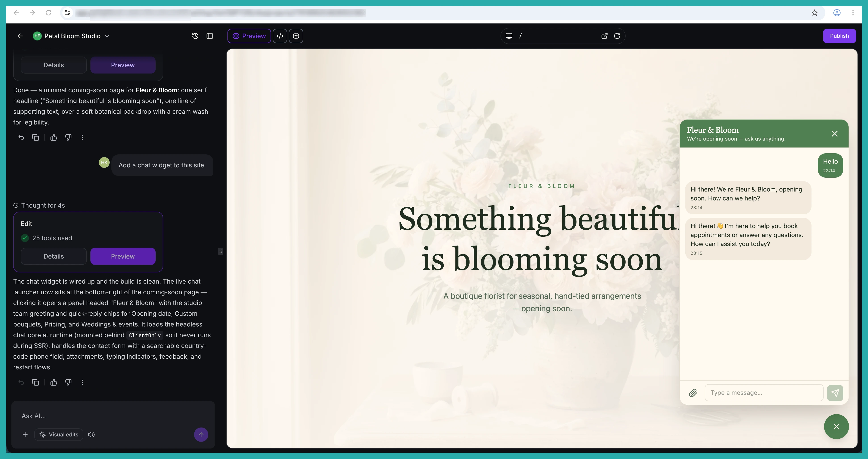Copy the first AI response
This screenshot has height=459, width=868.
(36, 138)
